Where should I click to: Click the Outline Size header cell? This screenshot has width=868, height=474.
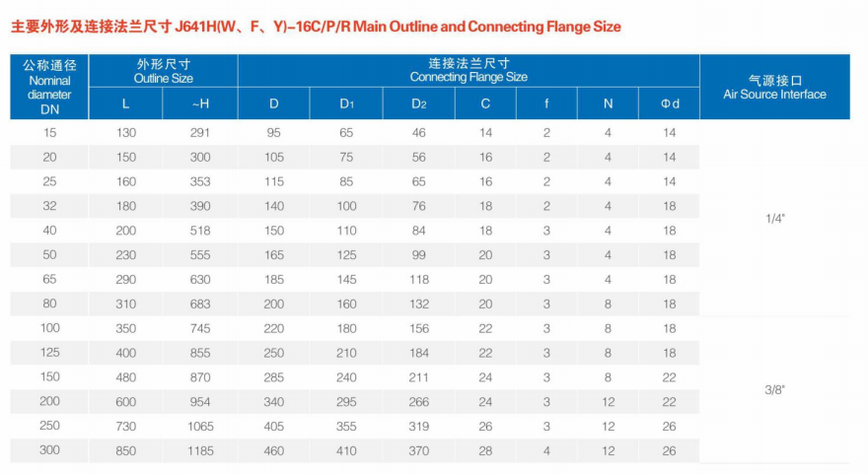pos(164,71)
